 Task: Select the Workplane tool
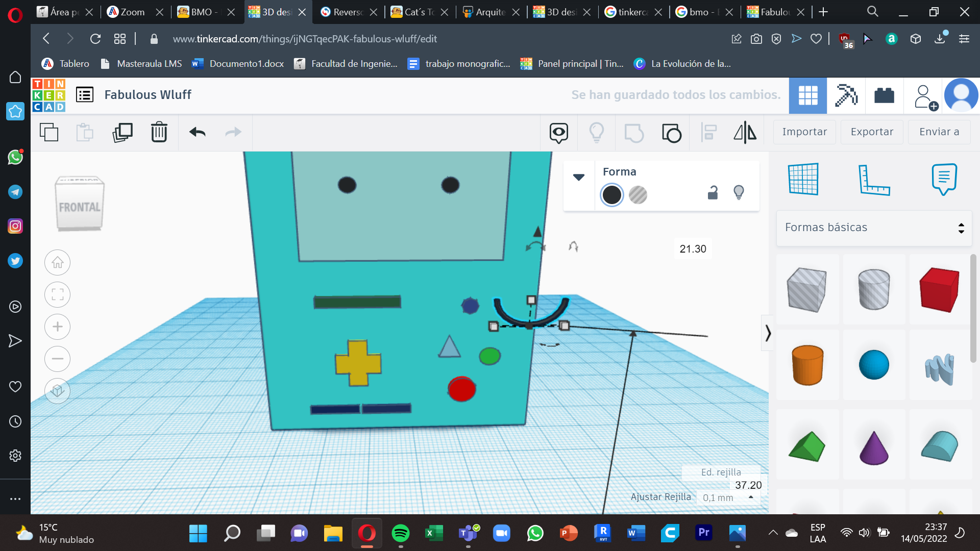[803, 179]
